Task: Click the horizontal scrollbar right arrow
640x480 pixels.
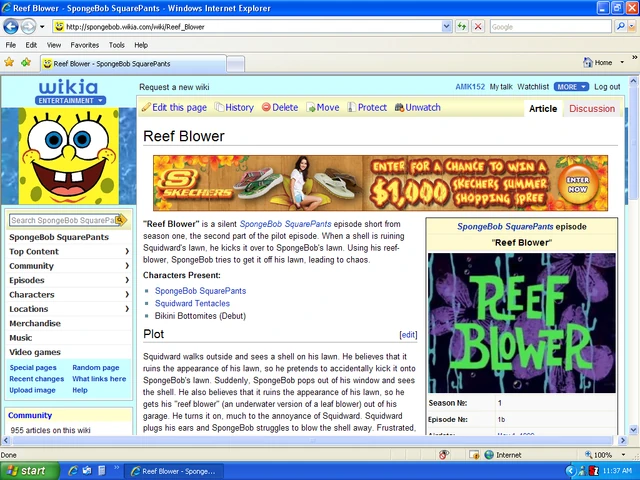Action: click(x=622, y=440)
